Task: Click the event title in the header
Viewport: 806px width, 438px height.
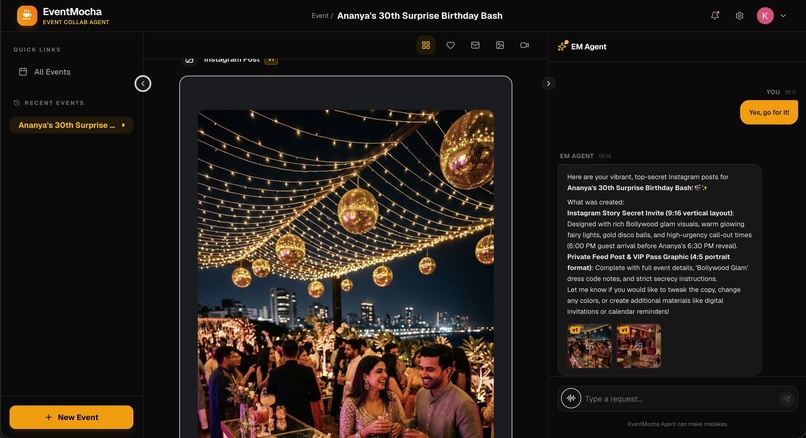Action: [420, 16]
